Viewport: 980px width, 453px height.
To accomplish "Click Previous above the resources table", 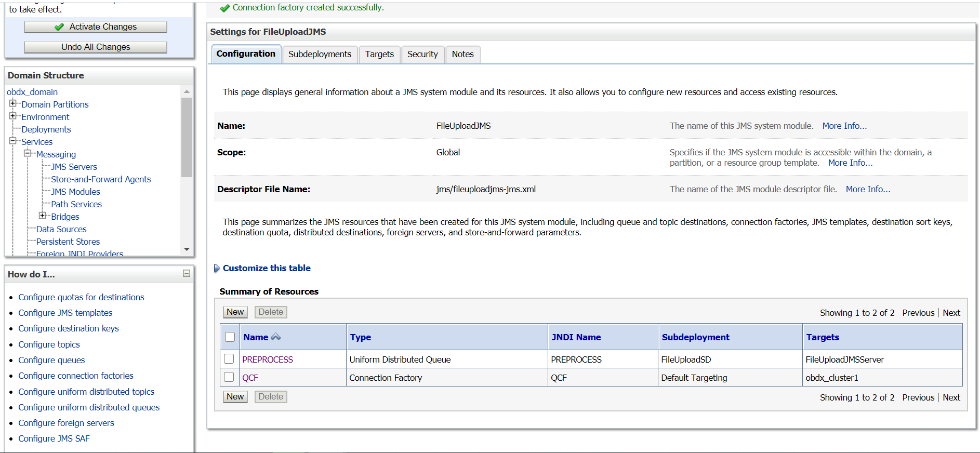I will [918, 313].
